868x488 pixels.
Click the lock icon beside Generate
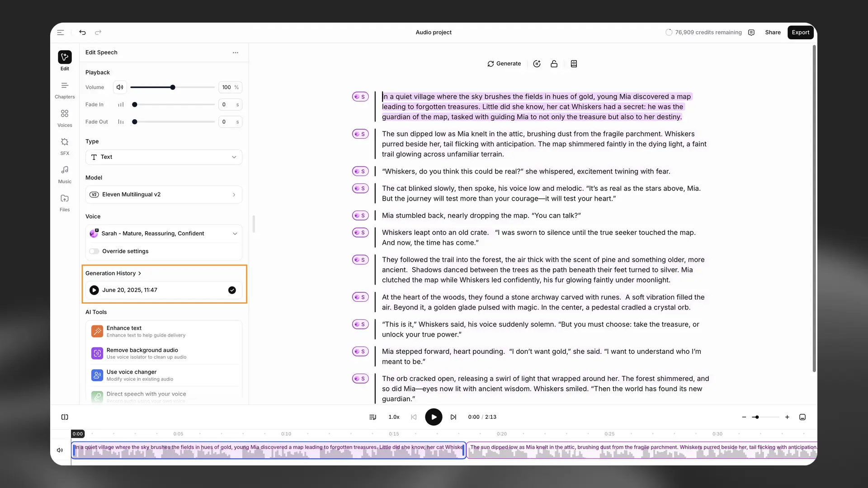click(554, 64)
